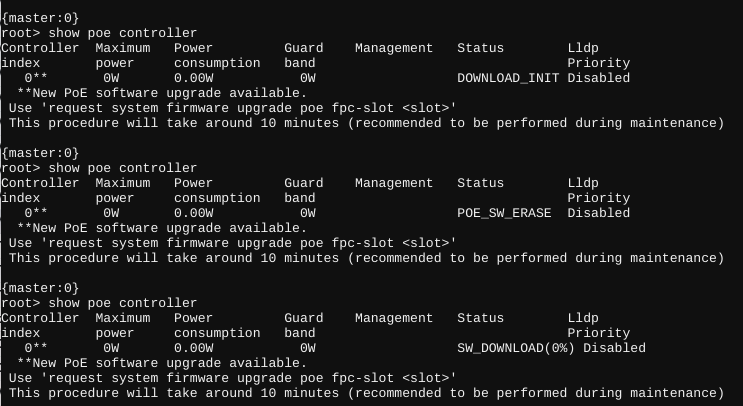The image size is (743, 406).
Task: Click the DOWNLOAD_INIT status value
Action: 508,78
